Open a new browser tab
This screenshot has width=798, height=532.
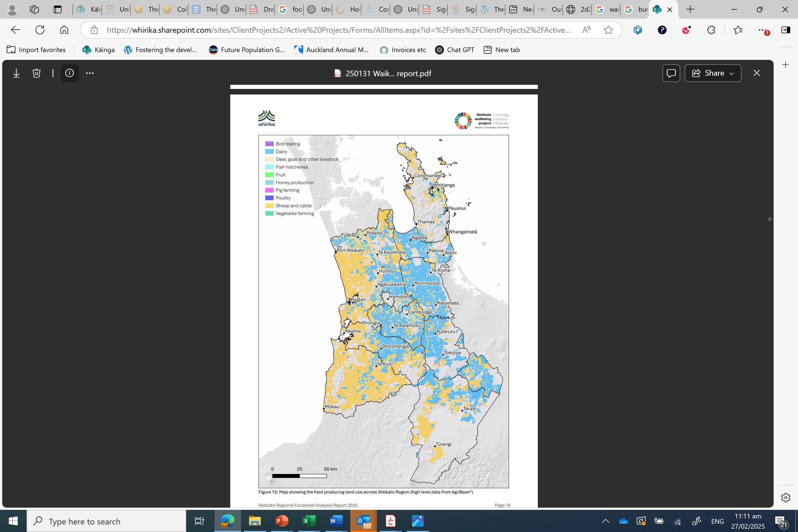690,9
